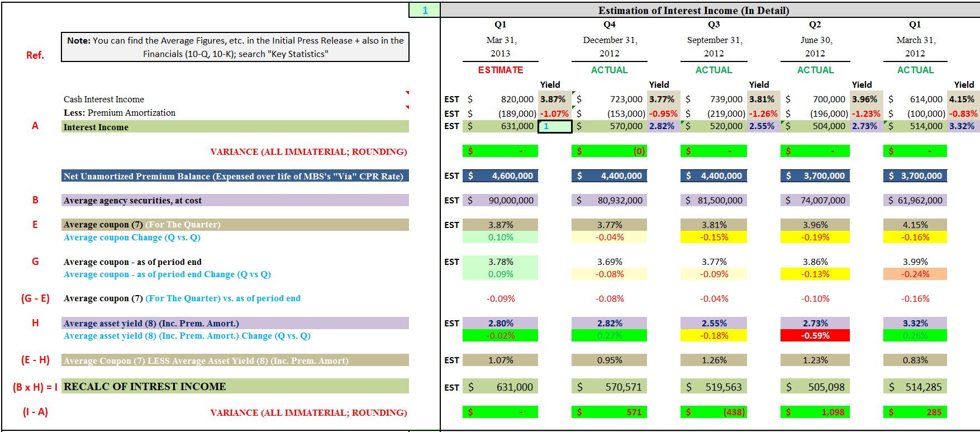This screenshot has width=980, height=432.
Task: Click the upper VARIANCE (ALL IMMATERIAL; ROUNDING) label
Action: (308, 151)
